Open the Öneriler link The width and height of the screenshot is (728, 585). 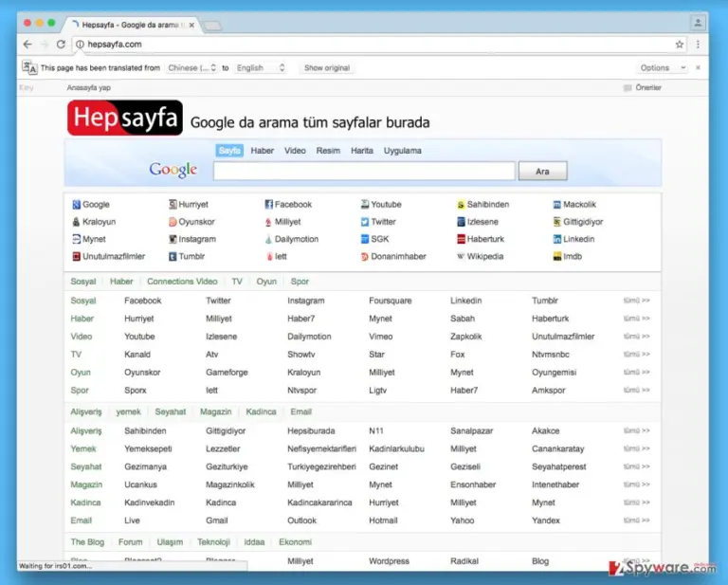click(x=648, y=88)
